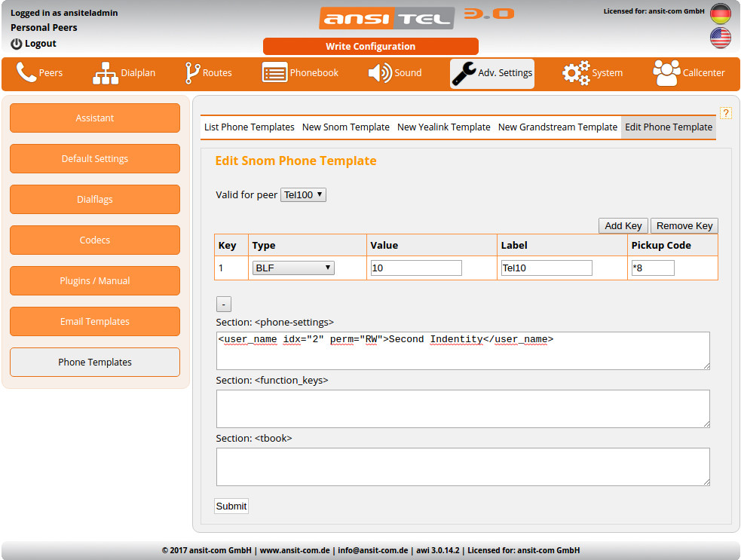Screen dimensions: 741x560
Task: Click the Write Configuration button
Action: click(x=370, y=47)
